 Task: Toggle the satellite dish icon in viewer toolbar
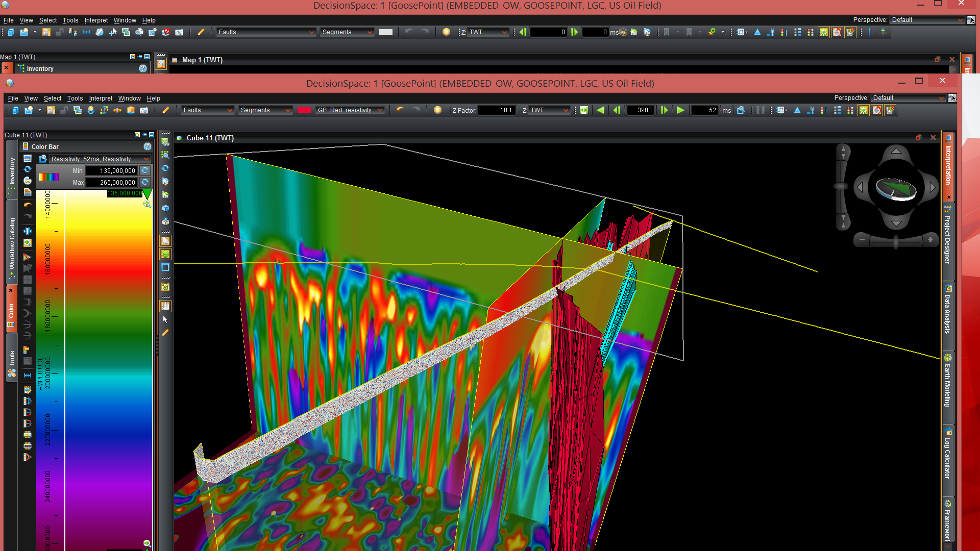(x=165, y=241)
